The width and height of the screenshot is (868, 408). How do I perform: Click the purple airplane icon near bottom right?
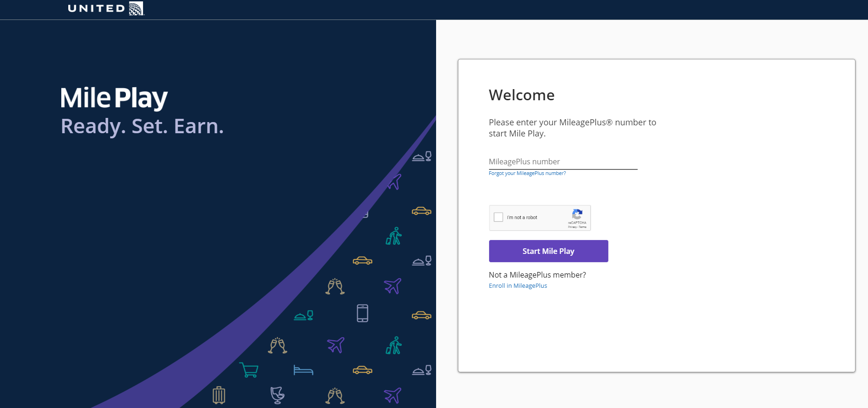click(x=392, y=395)
